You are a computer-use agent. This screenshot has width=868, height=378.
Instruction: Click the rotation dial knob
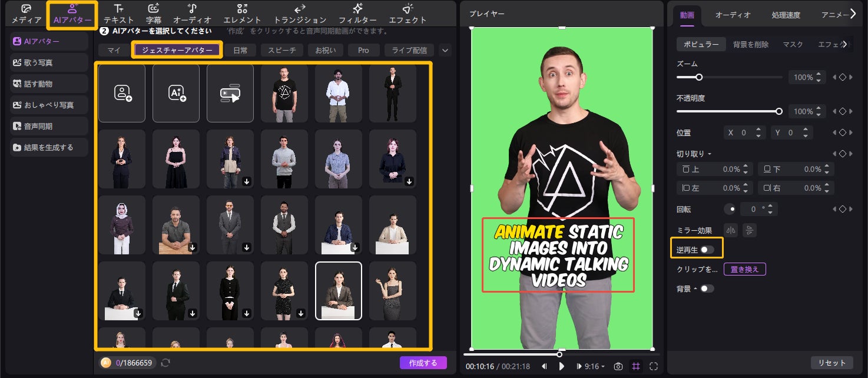(731, 208)
